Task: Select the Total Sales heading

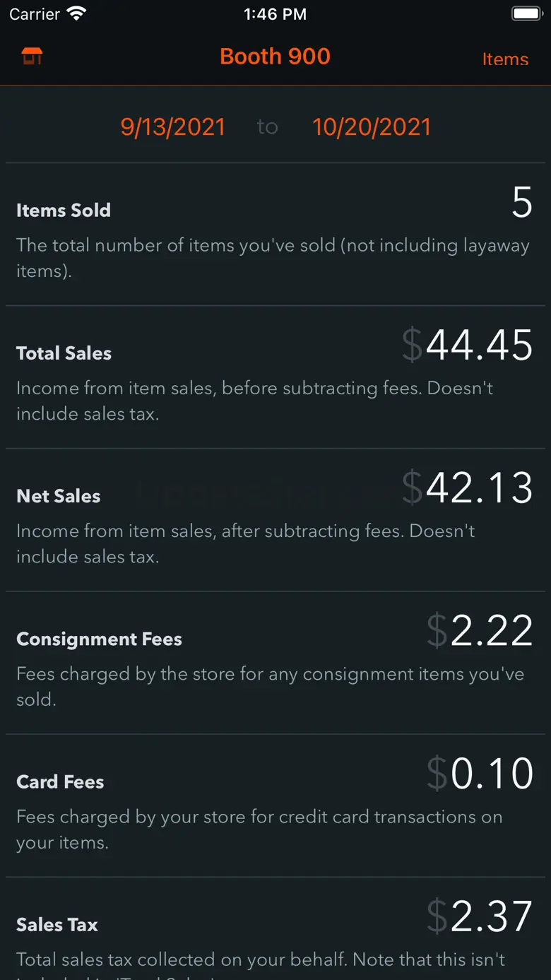Action: coord(64,353)
